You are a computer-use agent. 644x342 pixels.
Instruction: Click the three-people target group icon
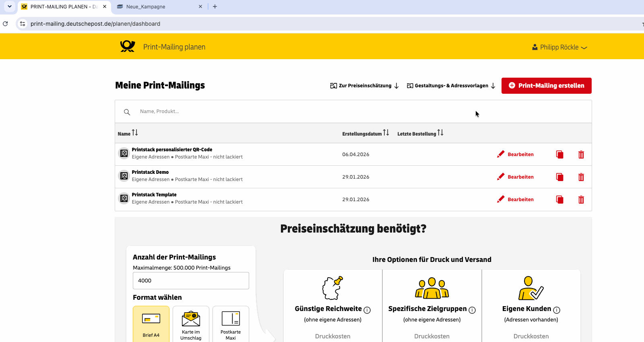(x=432, y=288)
